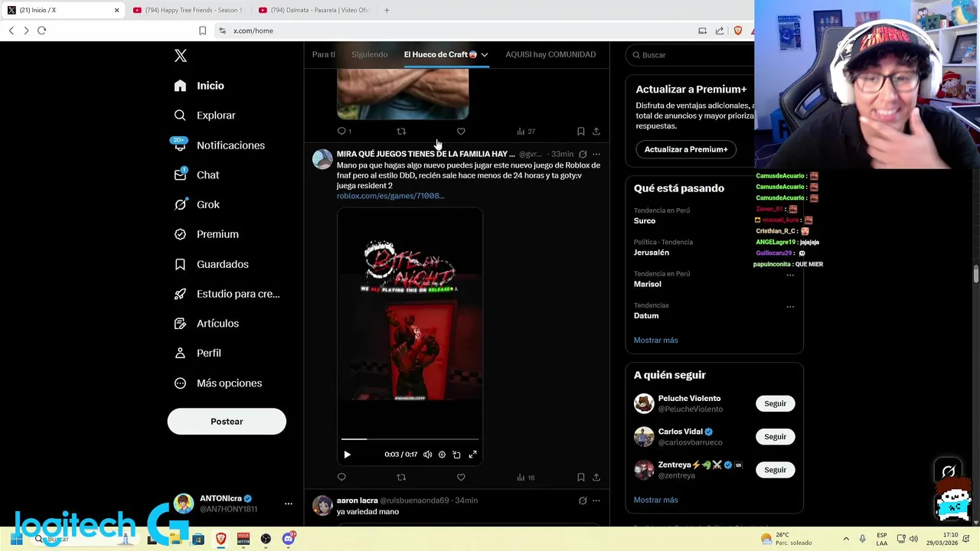The image size is (980, 551).
Task: Open Guardados bookmarks page
Action: pos(211,264)
